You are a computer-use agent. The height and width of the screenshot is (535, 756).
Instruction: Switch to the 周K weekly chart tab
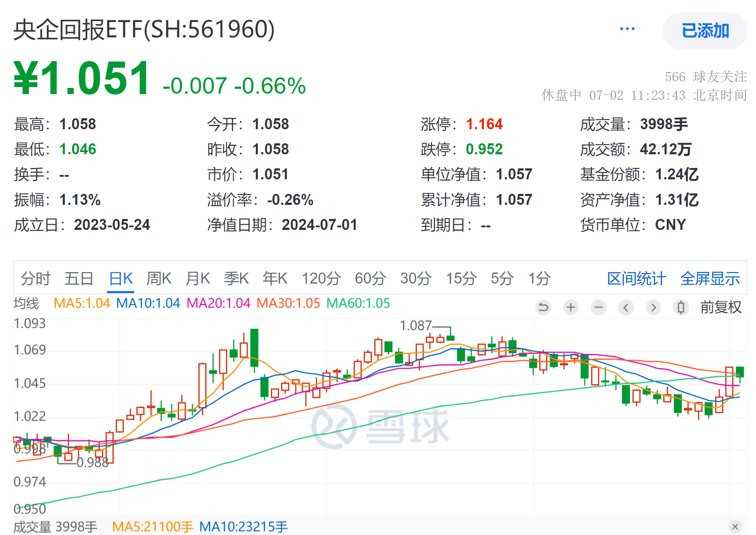point(158,278)
